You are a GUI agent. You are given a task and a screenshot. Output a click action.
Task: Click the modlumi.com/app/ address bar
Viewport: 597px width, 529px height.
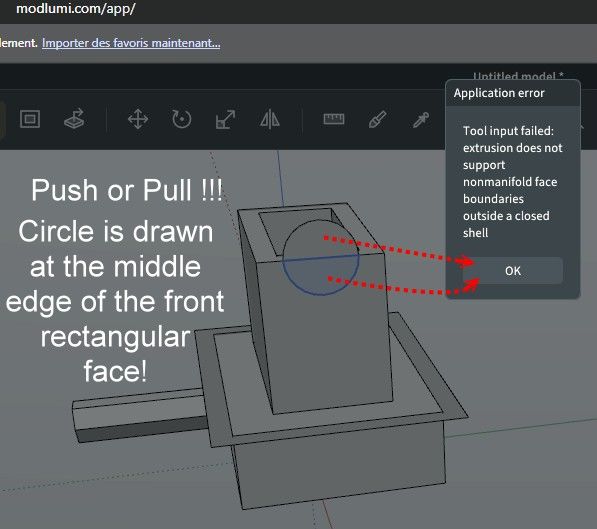point(76,8)
